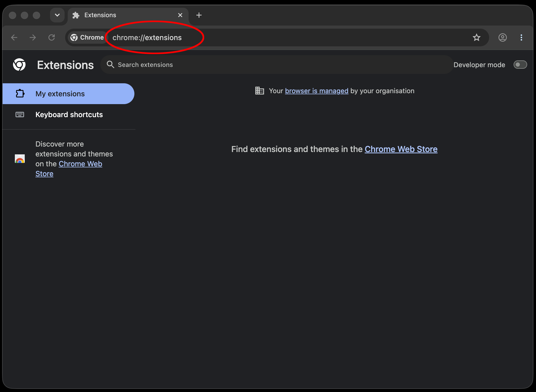Open a new tab with plus button
The height and width of the screenshot is (392, 536).
[x=199, y=15]
